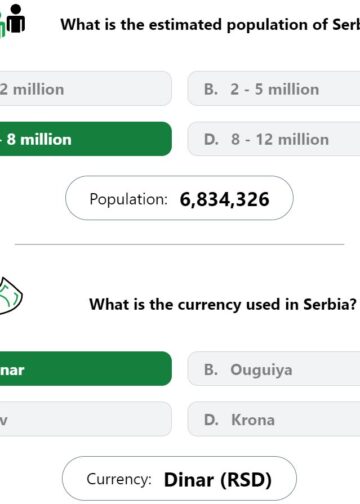Click the Currency: label
The width and height of the screenshot is (360, 504).
click(119, 479)
